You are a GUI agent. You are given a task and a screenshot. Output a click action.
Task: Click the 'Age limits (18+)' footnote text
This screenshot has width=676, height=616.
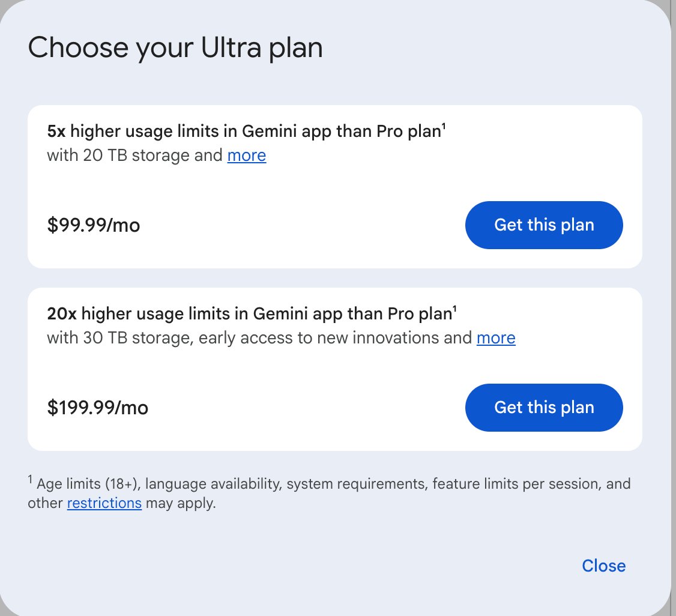[88, 484]
